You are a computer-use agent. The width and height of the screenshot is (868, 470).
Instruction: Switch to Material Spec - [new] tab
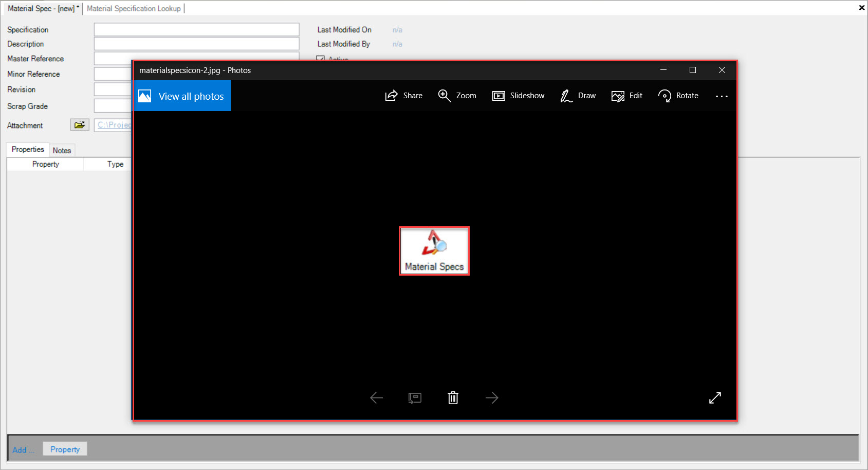click(43, 8)
